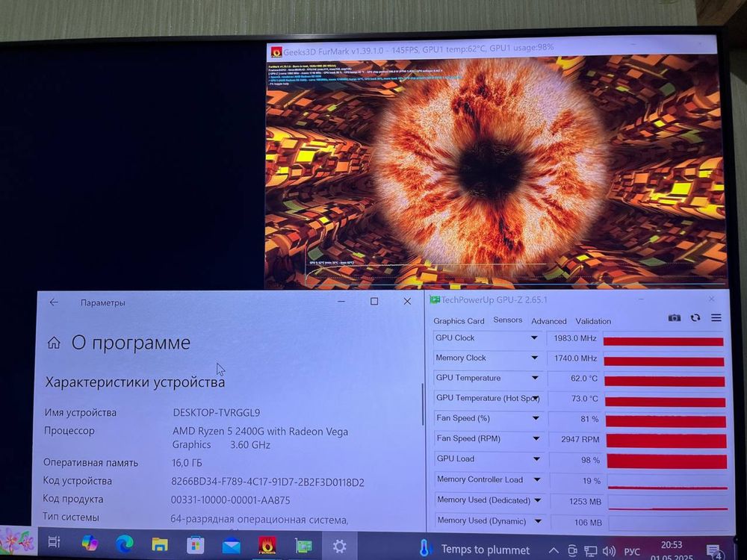The width and height of the screenshot is (747, 560).
Task: Click the device ID starting with 8266BD34
Action: tap(267, 482)
